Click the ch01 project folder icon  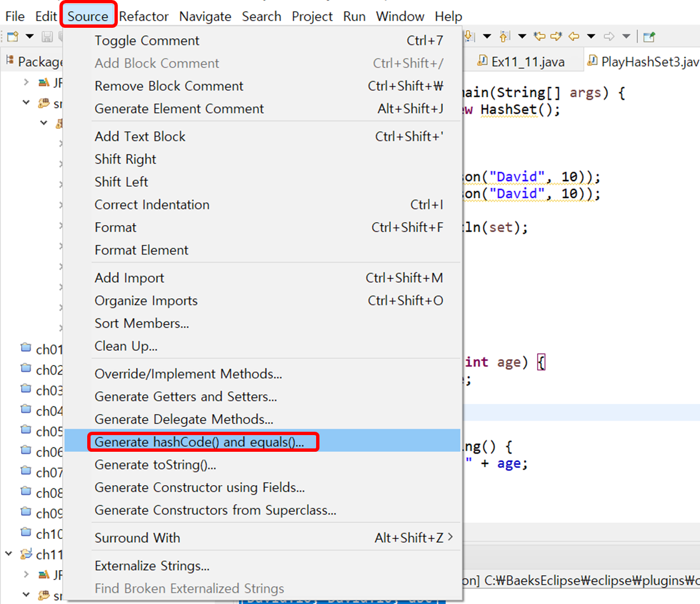point(26,348)
